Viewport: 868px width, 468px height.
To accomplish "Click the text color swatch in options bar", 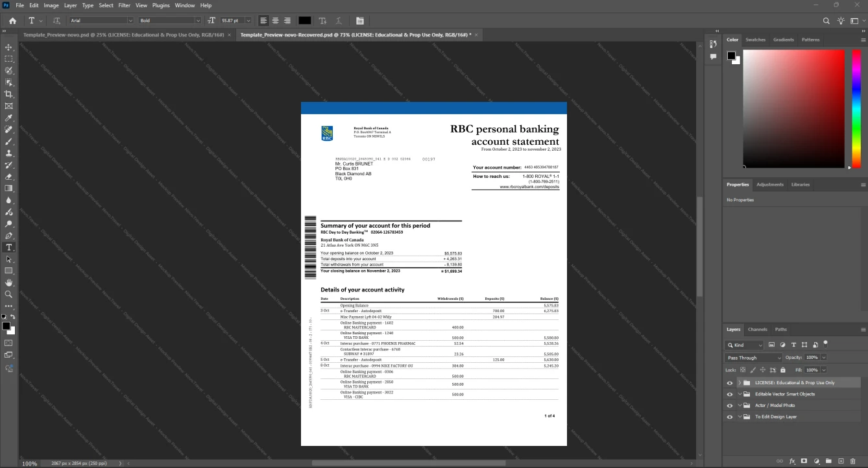I will (x=304, y=21).
